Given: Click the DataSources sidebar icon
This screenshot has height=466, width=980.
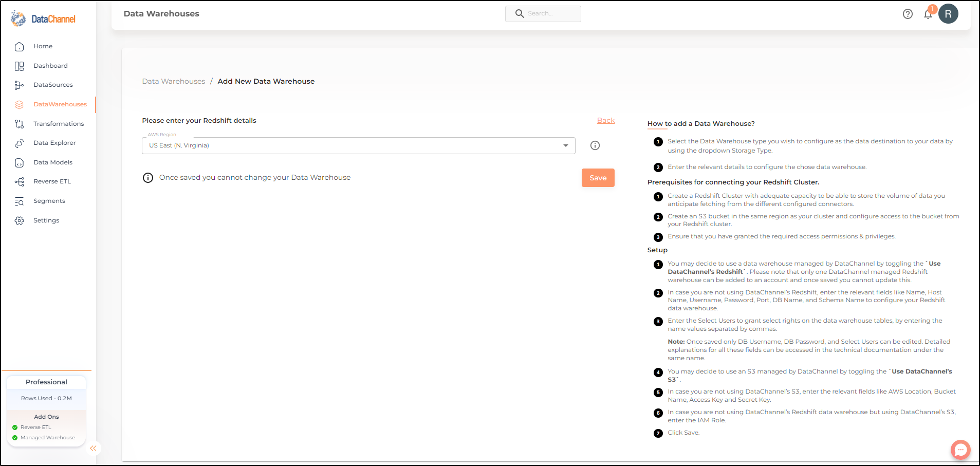Looking at the screenshot, I should 20,85.
